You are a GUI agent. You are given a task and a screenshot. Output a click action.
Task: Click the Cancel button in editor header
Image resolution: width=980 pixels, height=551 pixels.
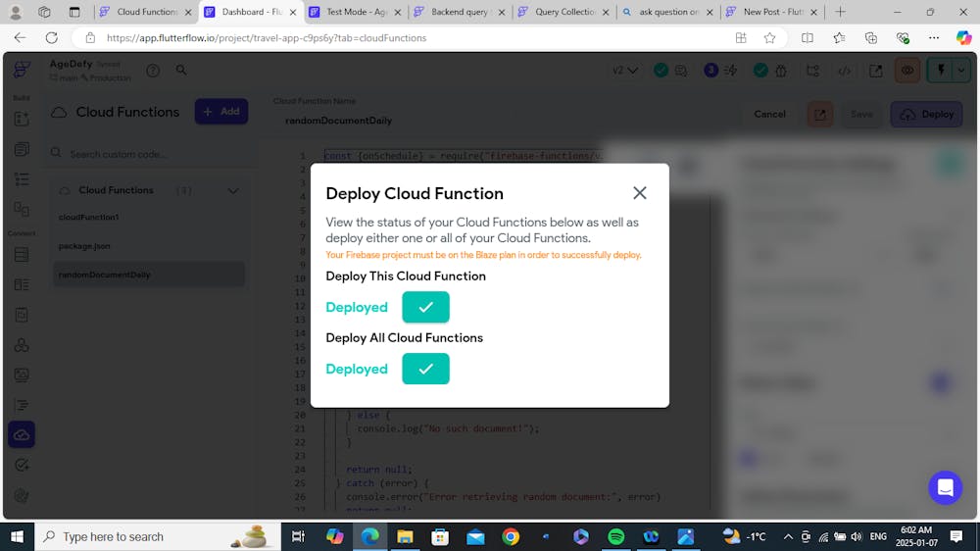(769, 115)
